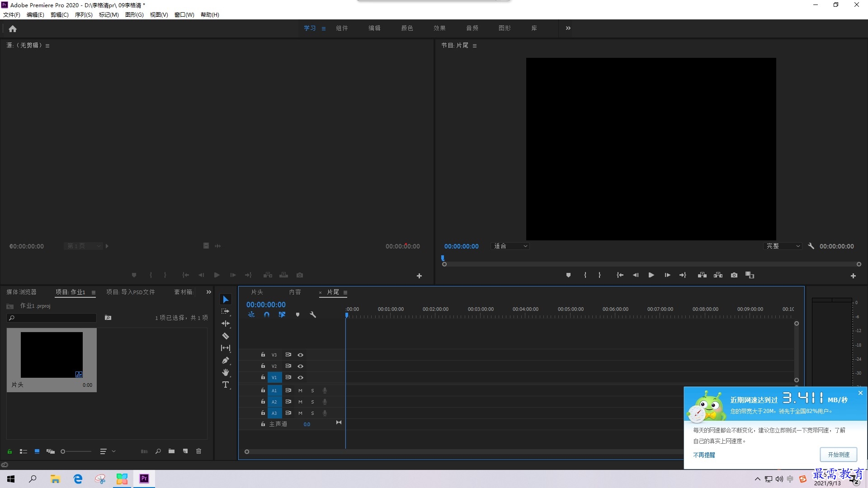
Task: Switch to 片头 sequence tab
Action: pos(257,292)
